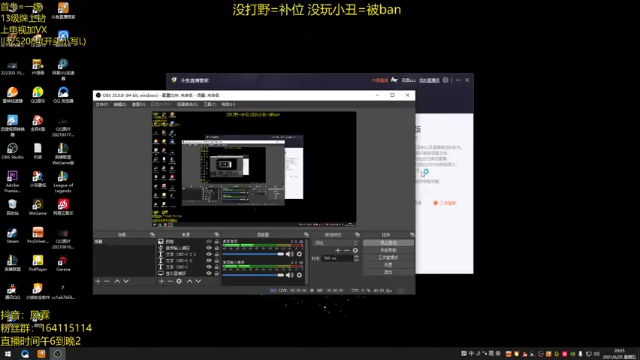
Task: Toggle lock on display capture source
Action: coord(217,273)
